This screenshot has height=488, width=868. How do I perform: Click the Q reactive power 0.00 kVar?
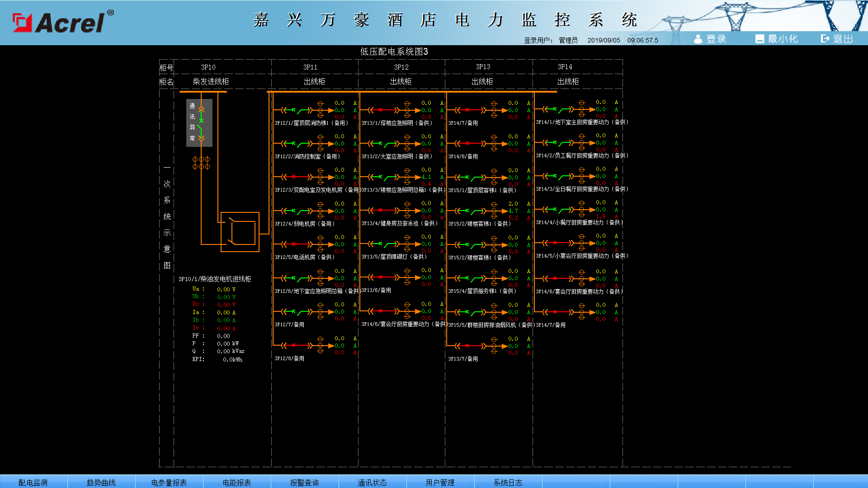[x=231, y=351]
